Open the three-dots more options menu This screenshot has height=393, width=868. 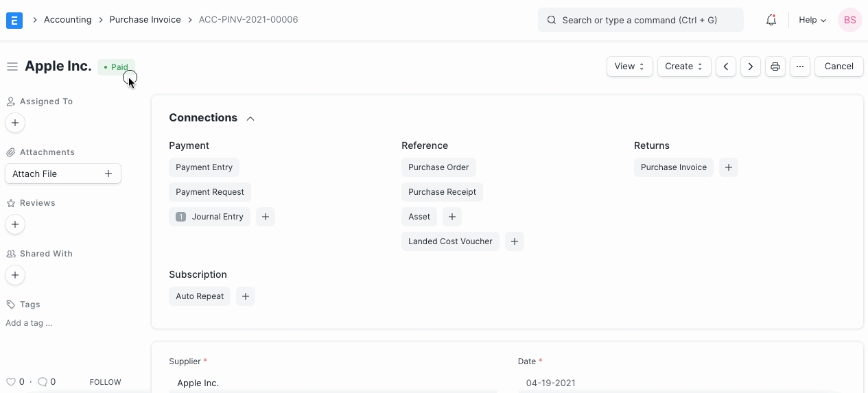pyautogui.click(x=799, y=67)
